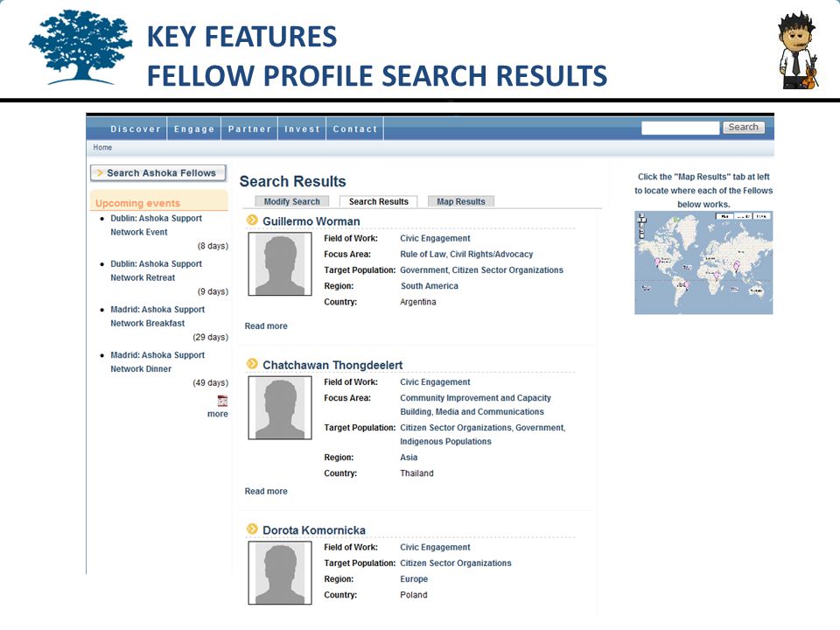Click Guillermo Worman's profile photo placeholder

click(280, 264)
